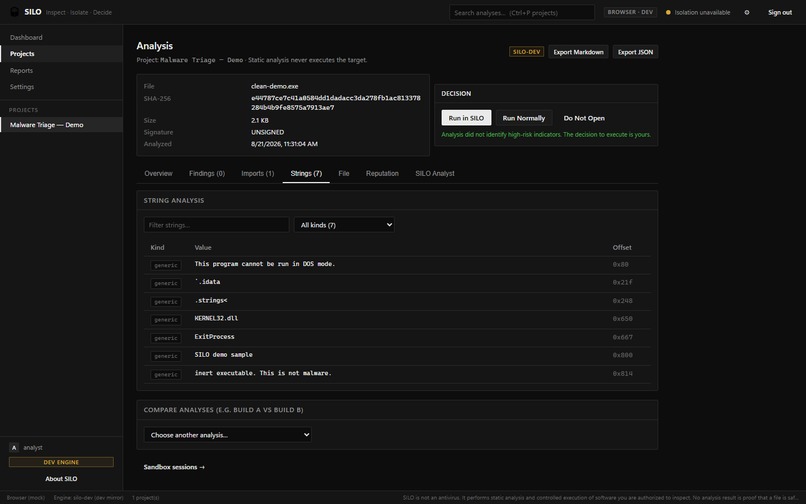Go to Dashboard in sidebar

tap(61, 38)
